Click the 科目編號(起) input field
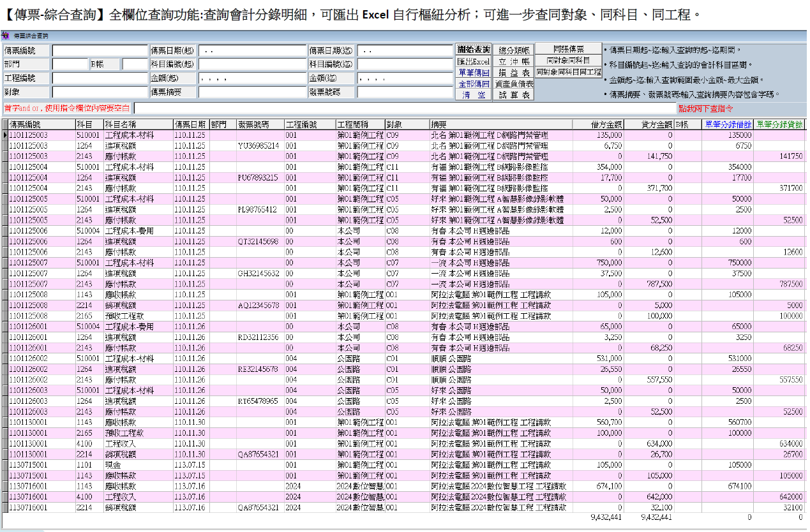This screenshot has width=810, height=532. (x=252, y=64)
